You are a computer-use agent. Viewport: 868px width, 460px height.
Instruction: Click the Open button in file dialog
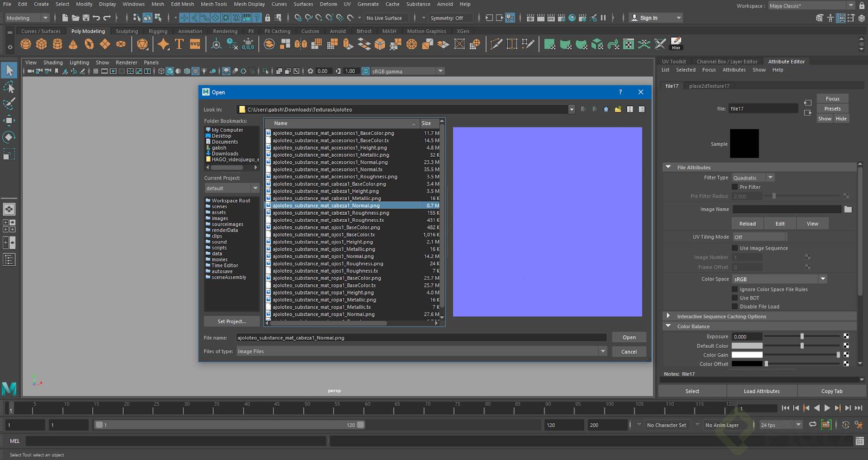pos(629,337)
